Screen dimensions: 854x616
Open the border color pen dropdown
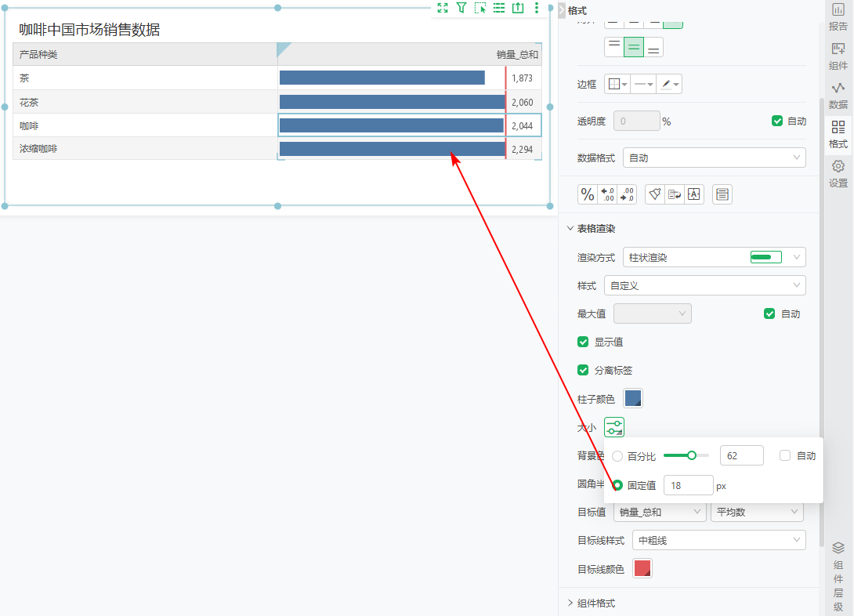[669, 84]
